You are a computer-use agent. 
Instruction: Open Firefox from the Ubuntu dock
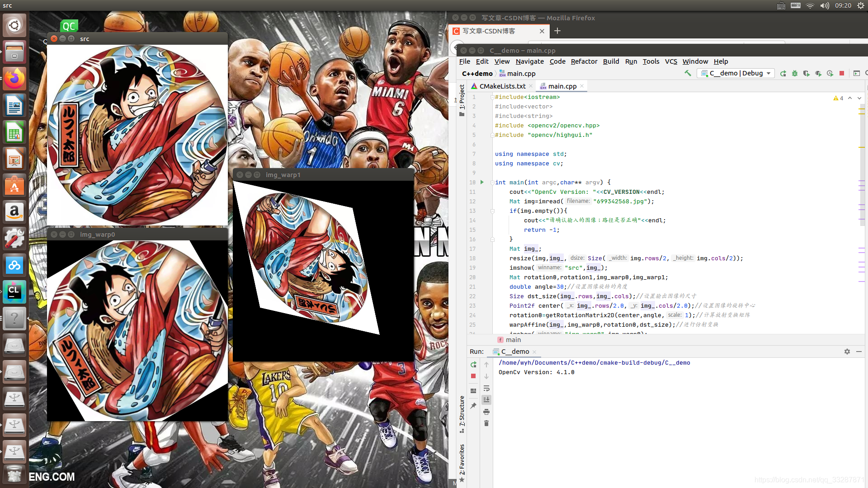pos(14,79)
